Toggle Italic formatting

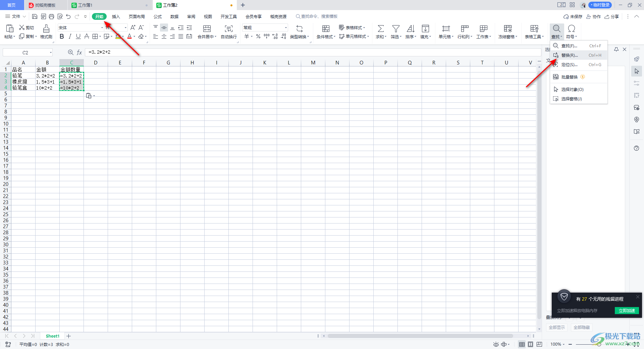point(70,36)
